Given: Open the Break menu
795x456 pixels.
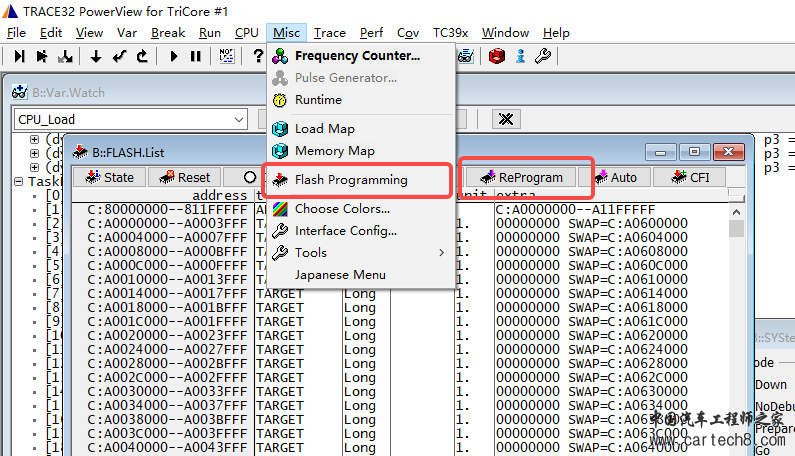Looking at the screenshot, I should [x=168, y=33].
